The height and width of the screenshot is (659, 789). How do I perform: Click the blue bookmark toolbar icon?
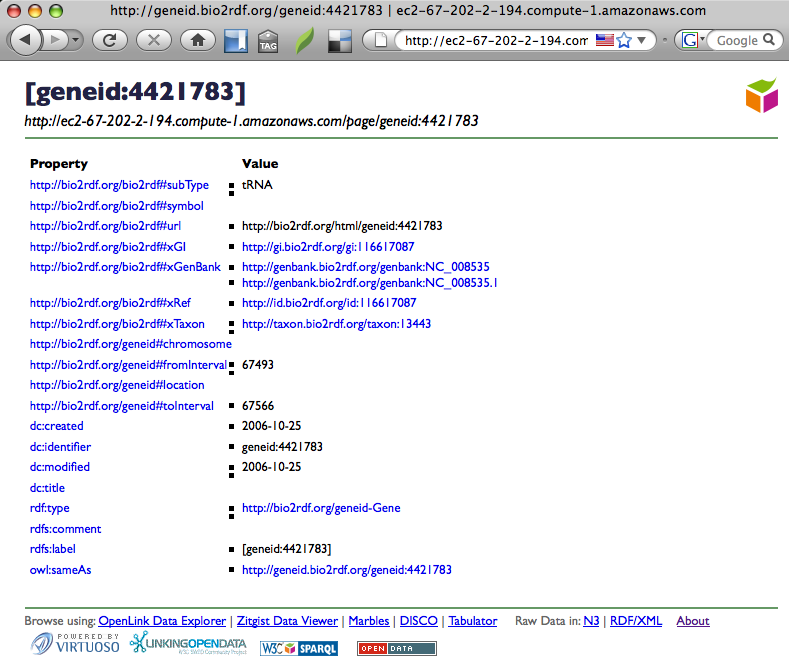click(235, 41)
